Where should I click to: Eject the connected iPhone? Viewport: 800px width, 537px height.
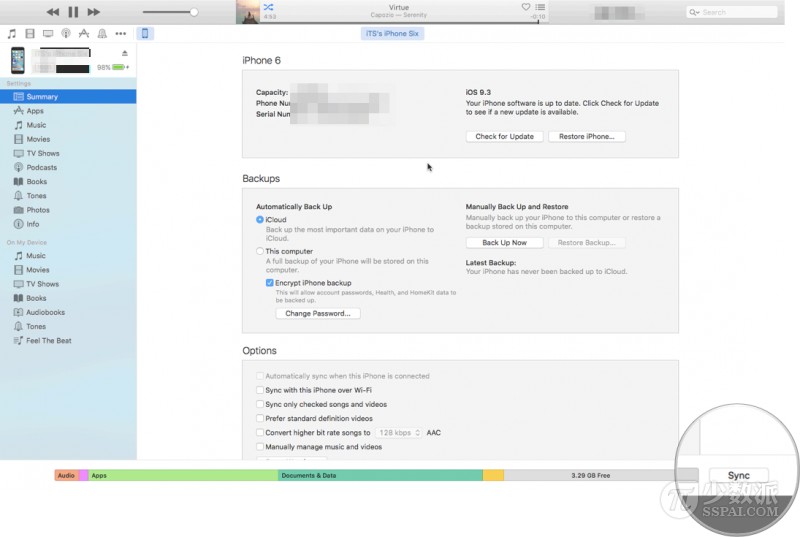click(x=124, y=53)
